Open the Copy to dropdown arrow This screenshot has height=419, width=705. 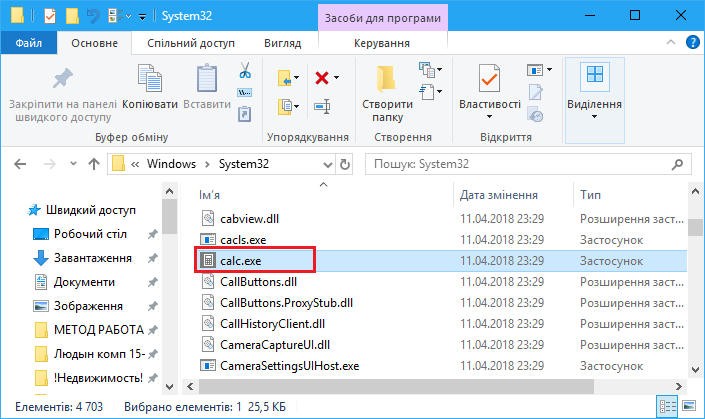coord(296,107)
